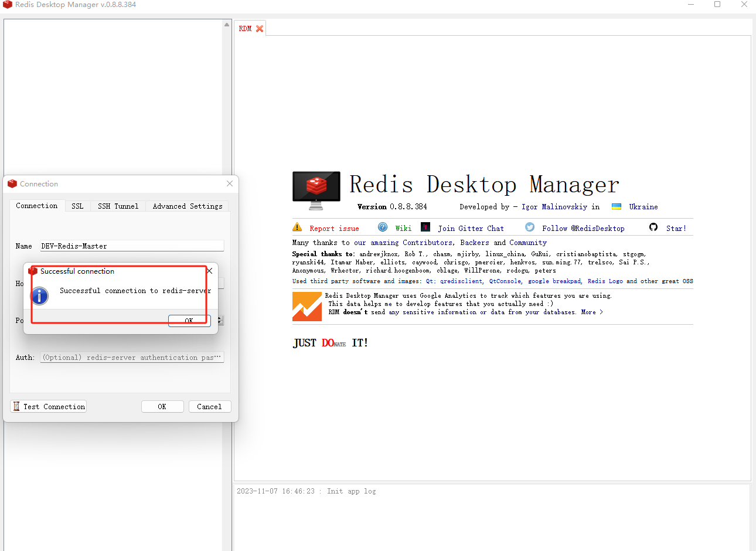Viewport: 756px width, 551px height.
Task: Click the GitHub icon next to Star!
Action: click(x=653, y=227)
